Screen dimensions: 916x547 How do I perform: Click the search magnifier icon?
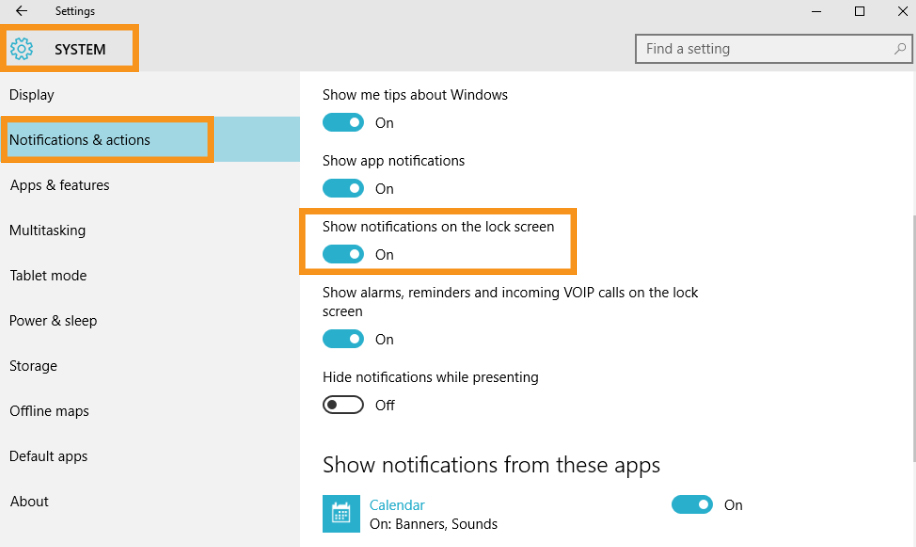pos(900,49)
